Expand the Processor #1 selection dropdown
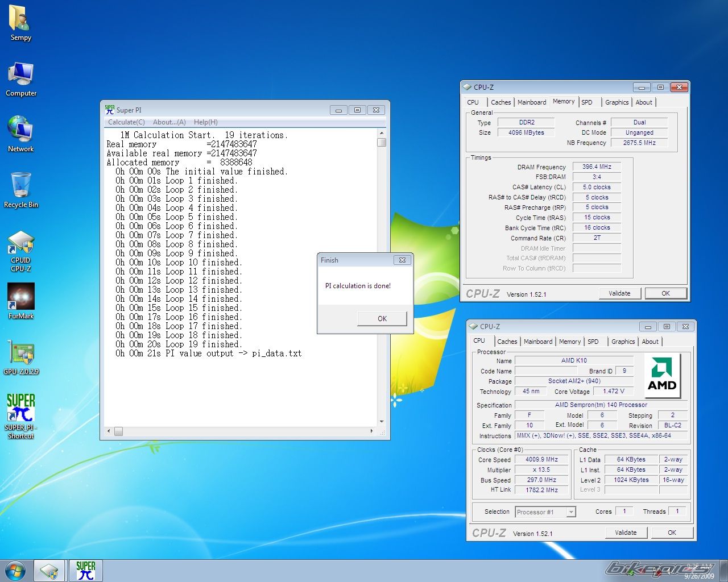 570,512
